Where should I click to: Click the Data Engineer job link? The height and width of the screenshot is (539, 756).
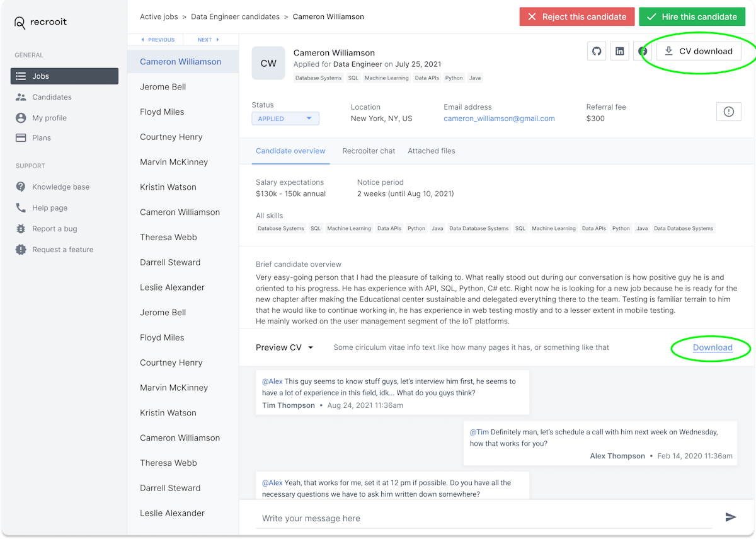point(357,64)
